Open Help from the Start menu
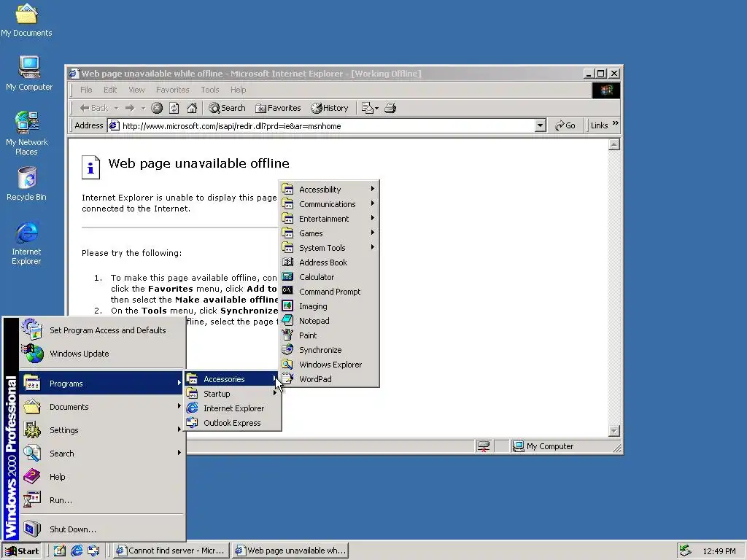The image size is (747, 560). pos(101,477)
